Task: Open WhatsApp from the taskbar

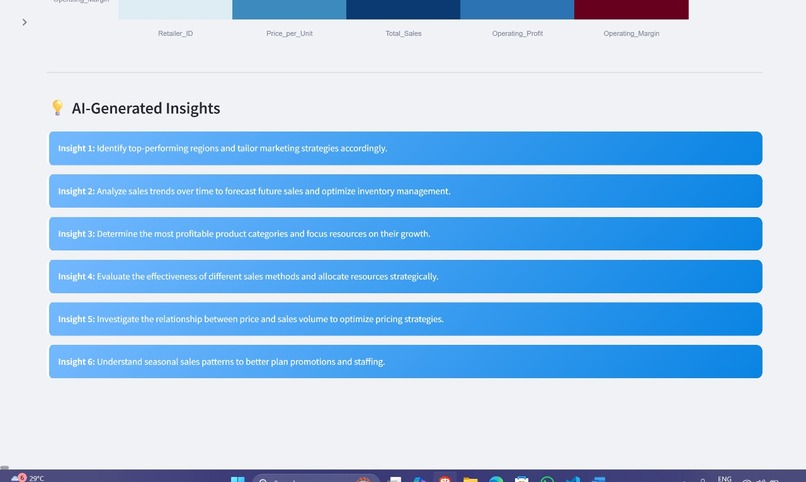Action: click(547, 479)
